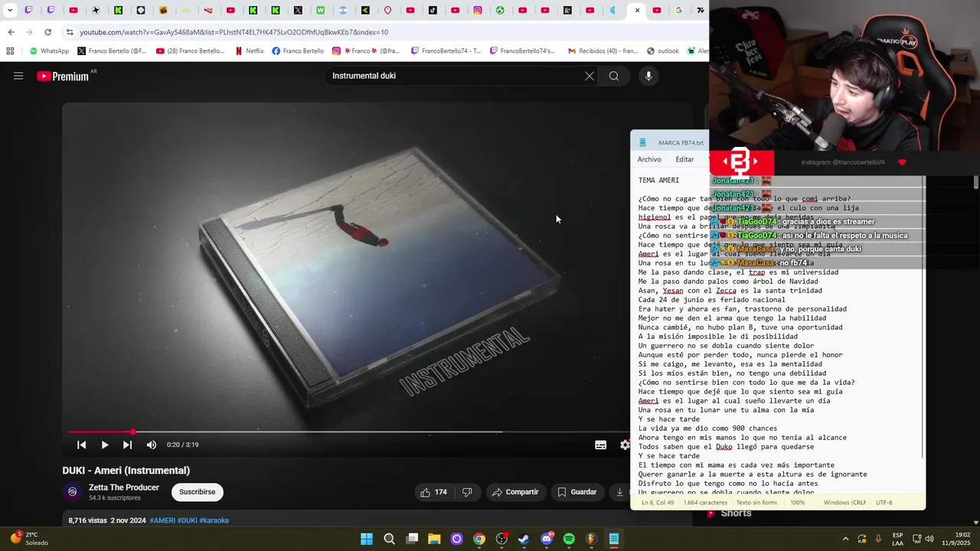
Task: Open the YouTube guide hamburger menu
Action: tap(18, 76)
